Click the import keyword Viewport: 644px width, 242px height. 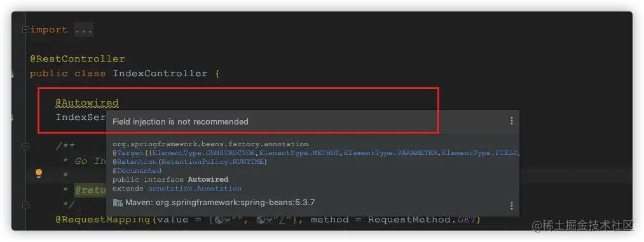pos(49,30)
